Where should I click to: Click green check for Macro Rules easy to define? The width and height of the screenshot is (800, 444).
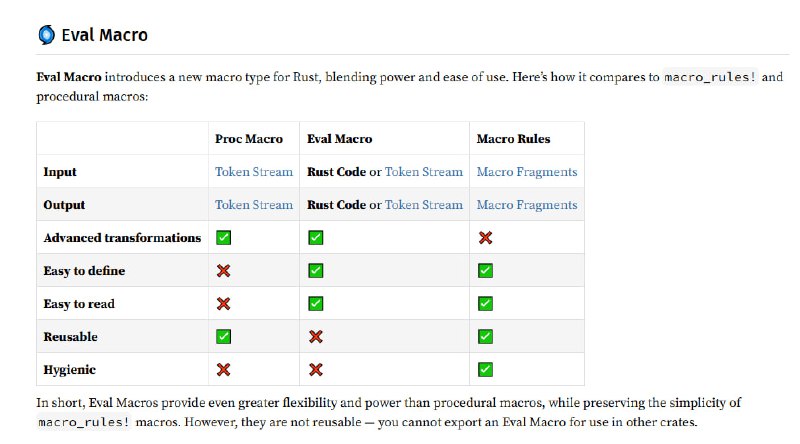pos(485,271)
